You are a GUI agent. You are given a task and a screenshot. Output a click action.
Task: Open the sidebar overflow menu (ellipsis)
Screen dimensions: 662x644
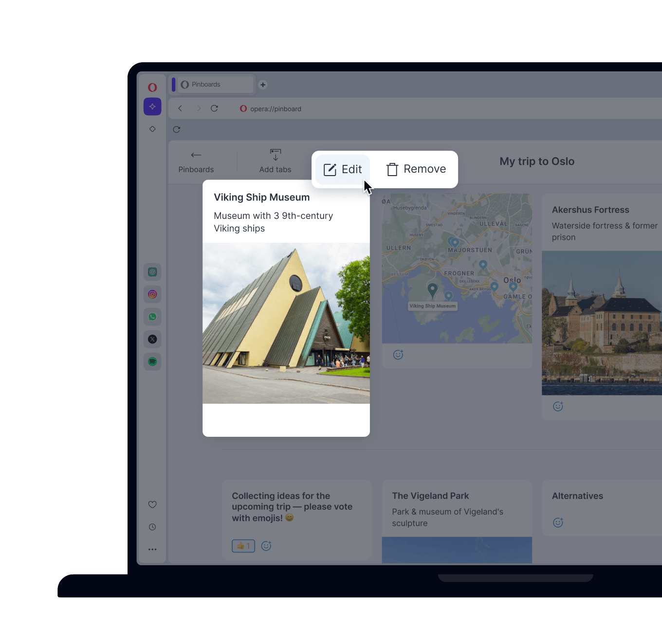pos(152,549)
